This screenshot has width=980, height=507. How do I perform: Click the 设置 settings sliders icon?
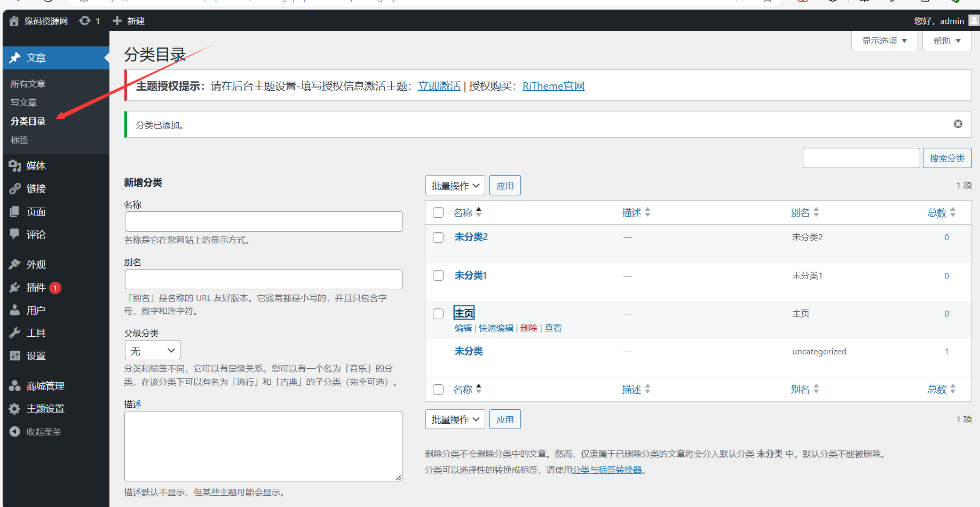[x=15, y=356]
